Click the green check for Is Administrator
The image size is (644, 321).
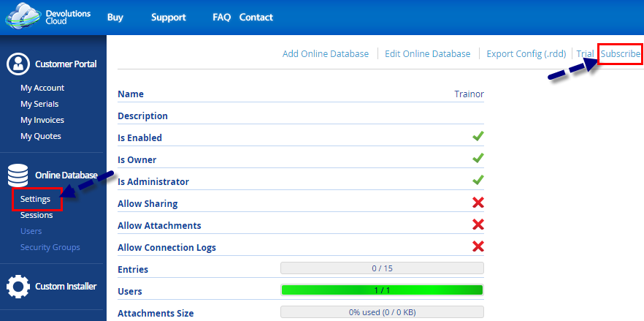478,181
